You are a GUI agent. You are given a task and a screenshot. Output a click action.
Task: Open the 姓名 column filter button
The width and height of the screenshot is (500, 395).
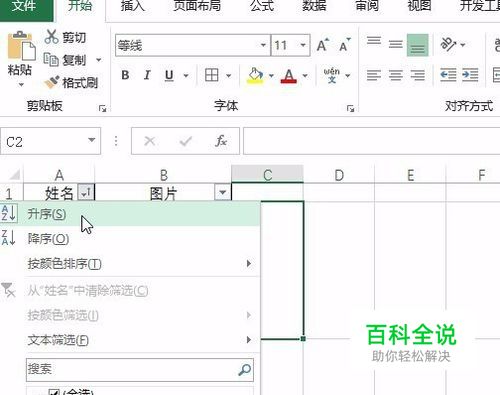(86, 192)
